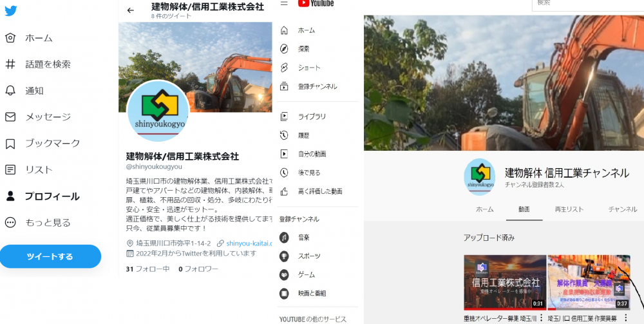Click the Twitter profile avatar shinyoukogyo

click(158, 111)
